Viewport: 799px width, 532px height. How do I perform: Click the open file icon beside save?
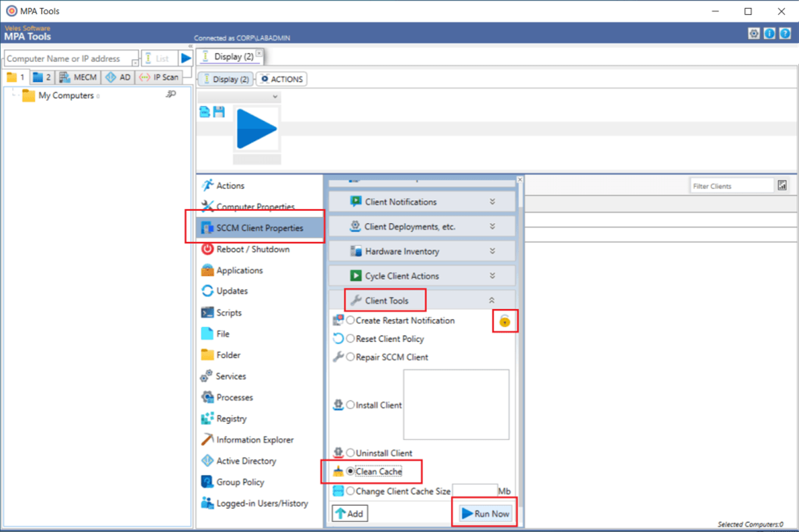205,112
